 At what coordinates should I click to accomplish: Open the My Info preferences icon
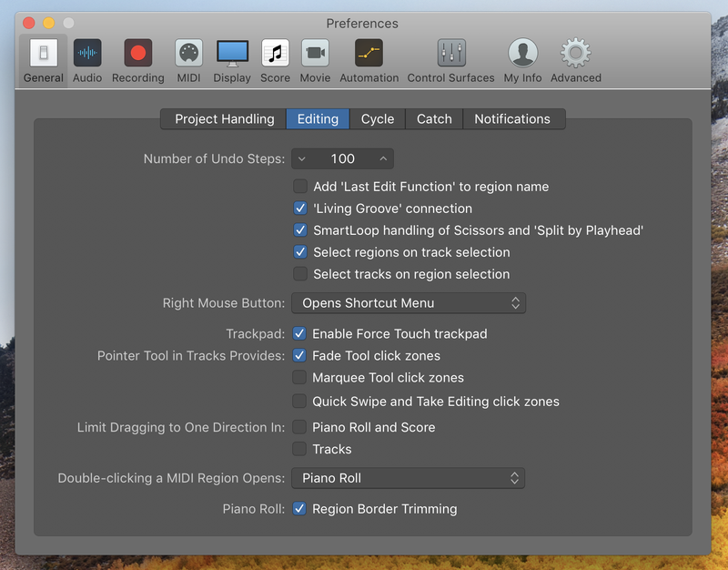pos(522,53)
